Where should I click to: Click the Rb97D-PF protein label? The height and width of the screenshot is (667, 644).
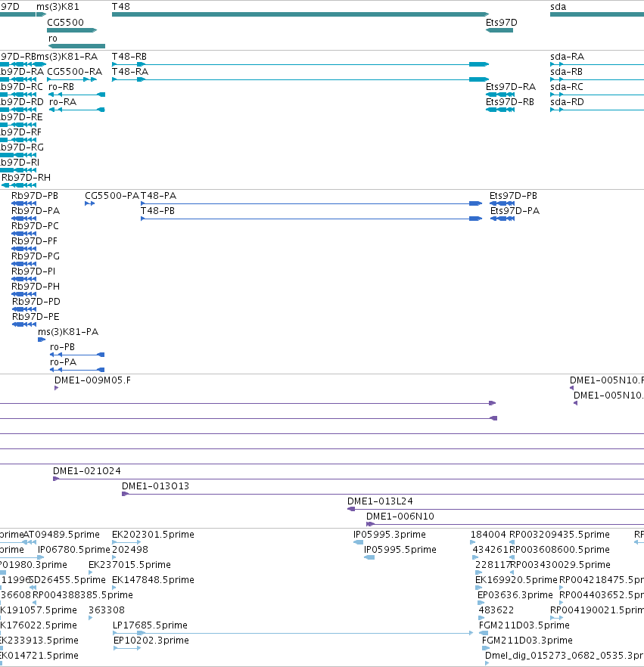pos(35,241)
